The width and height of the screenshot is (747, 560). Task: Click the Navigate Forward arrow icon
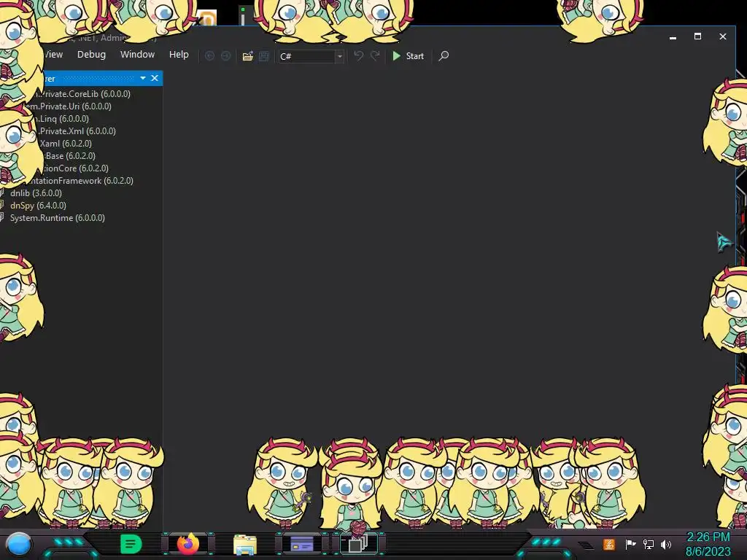(226, 55)
